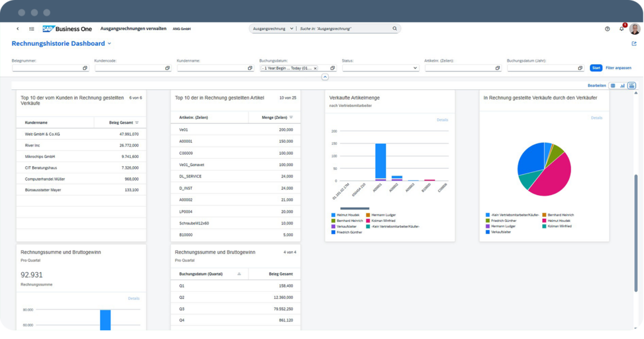Open Details in the Rechnungssumme chart card
Screen dimensions: 644x339
tap(134, 298)
